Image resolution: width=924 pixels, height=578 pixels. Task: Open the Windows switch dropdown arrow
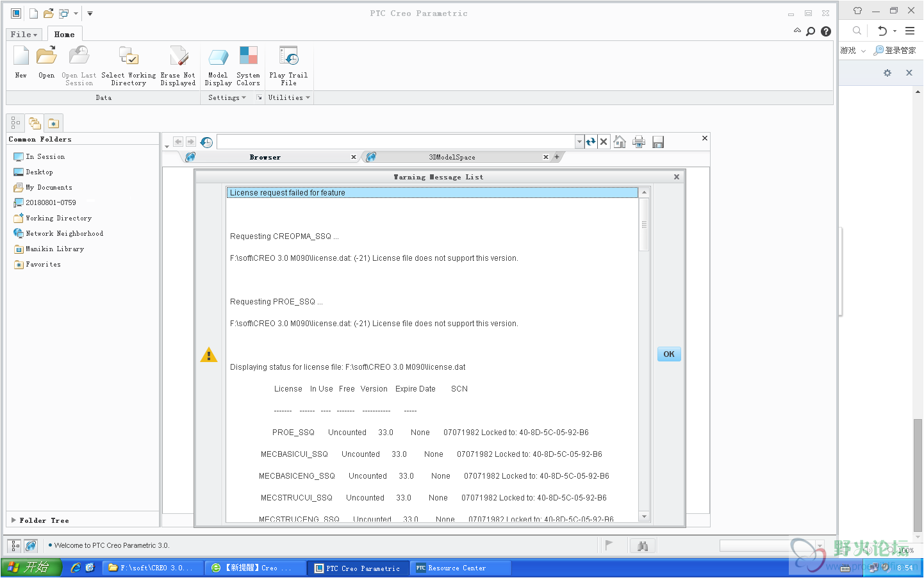pyautogui.click(x=76, y=13)
